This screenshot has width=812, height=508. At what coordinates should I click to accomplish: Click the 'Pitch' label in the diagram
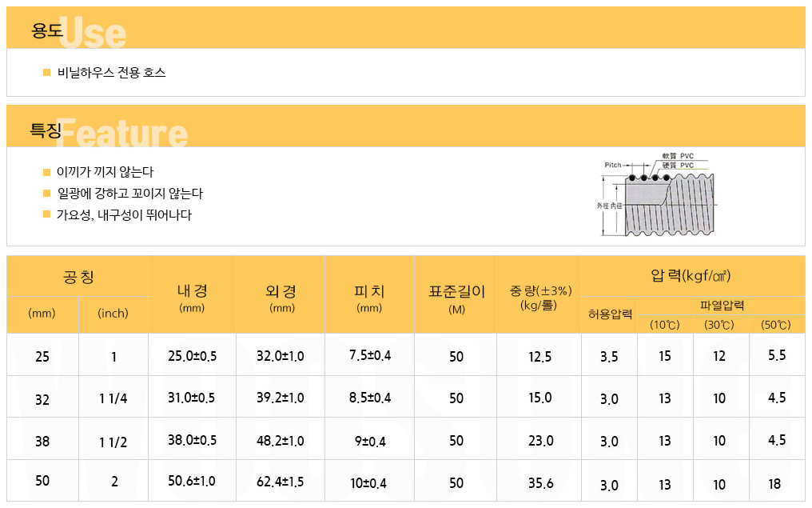[613, 165]
